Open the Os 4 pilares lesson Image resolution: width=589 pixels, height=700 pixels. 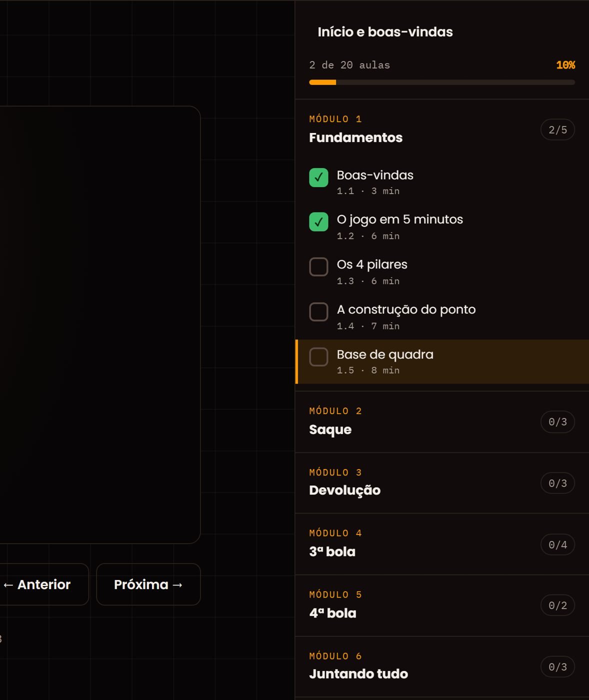pos(442,271)
